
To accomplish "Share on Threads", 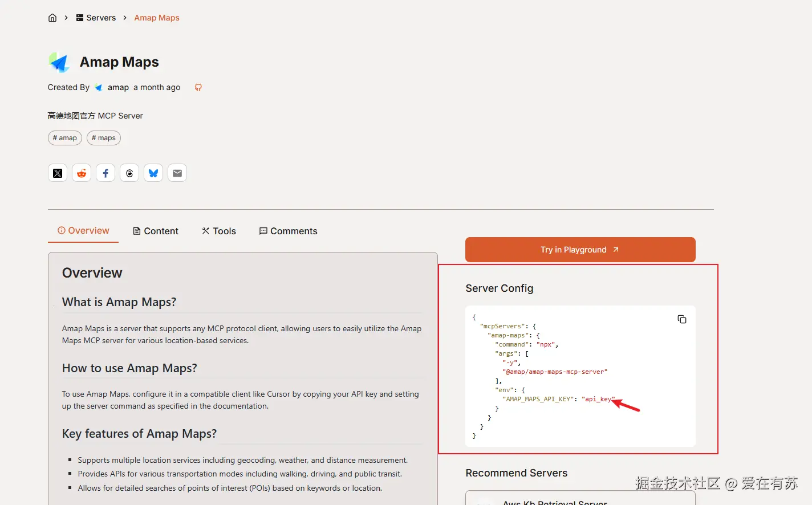I will click(129, 173).
